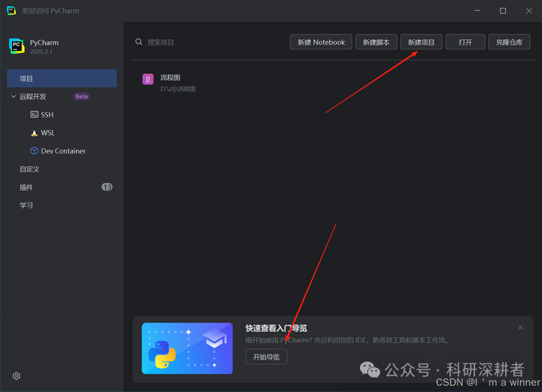Select the SSH terminal icon
This screenshot has height=392, width=542.
34,114
